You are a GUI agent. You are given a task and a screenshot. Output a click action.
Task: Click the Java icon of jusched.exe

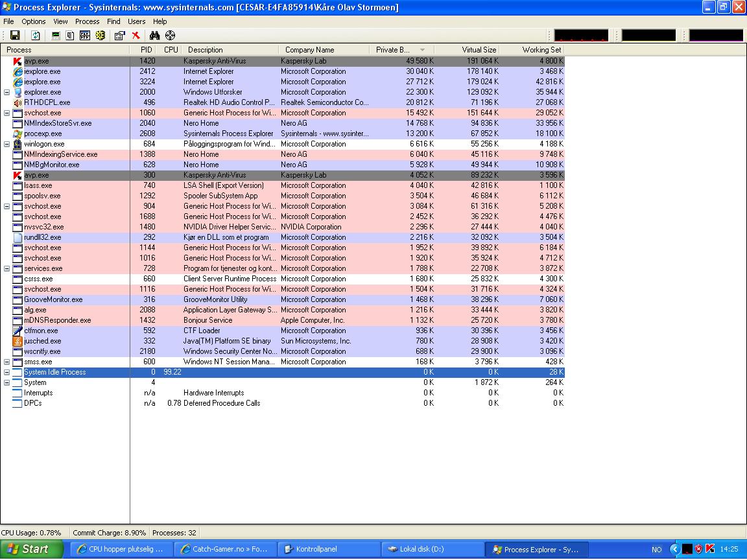18,342
